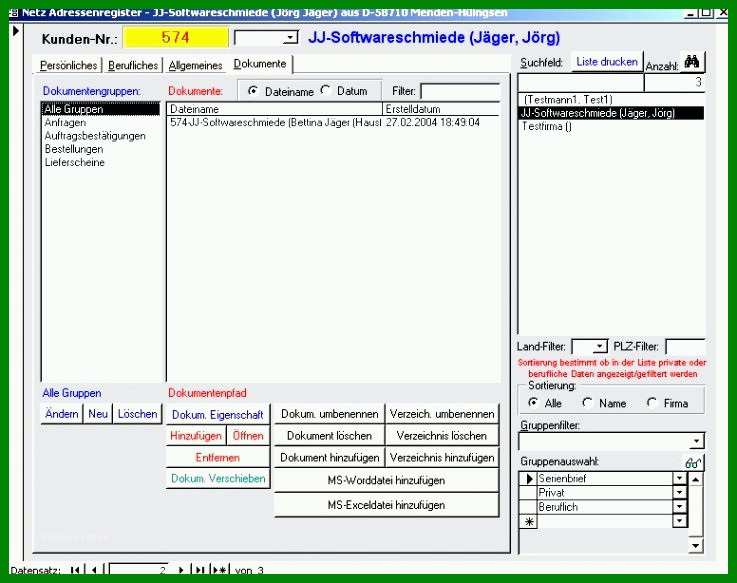Click the Öffnen button

tap(248, 436)
